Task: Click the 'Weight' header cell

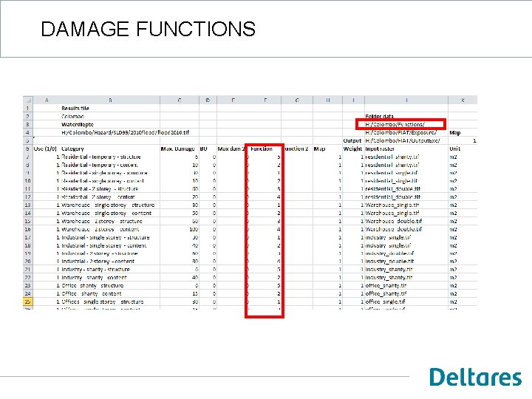Action: point(353,149)
